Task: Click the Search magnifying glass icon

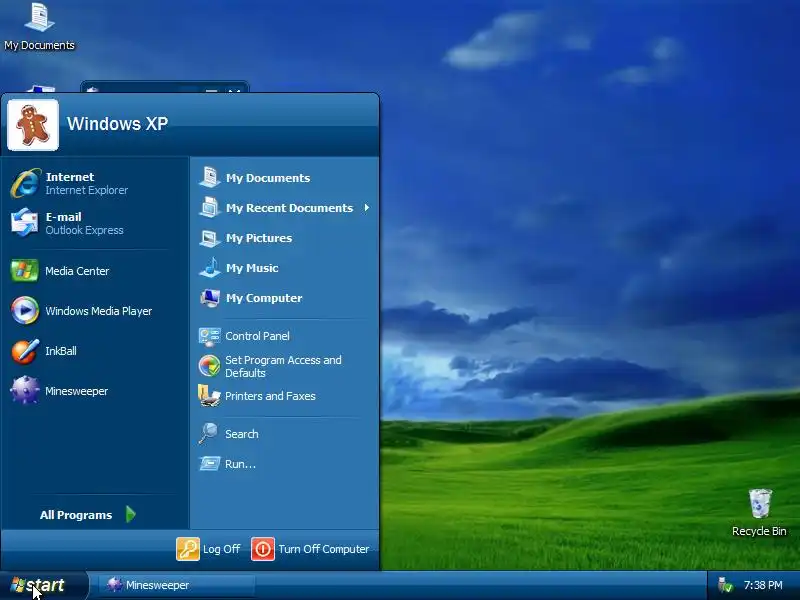Action: (208, 433)
